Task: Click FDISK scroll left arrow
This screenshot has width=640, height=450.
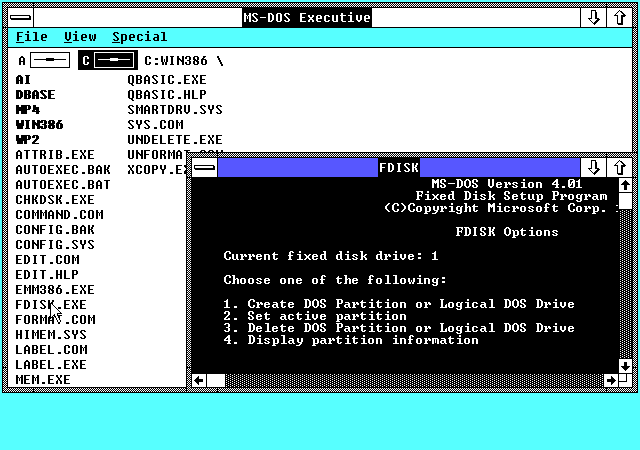Action: pyautogui.click(x=199, y=381)
